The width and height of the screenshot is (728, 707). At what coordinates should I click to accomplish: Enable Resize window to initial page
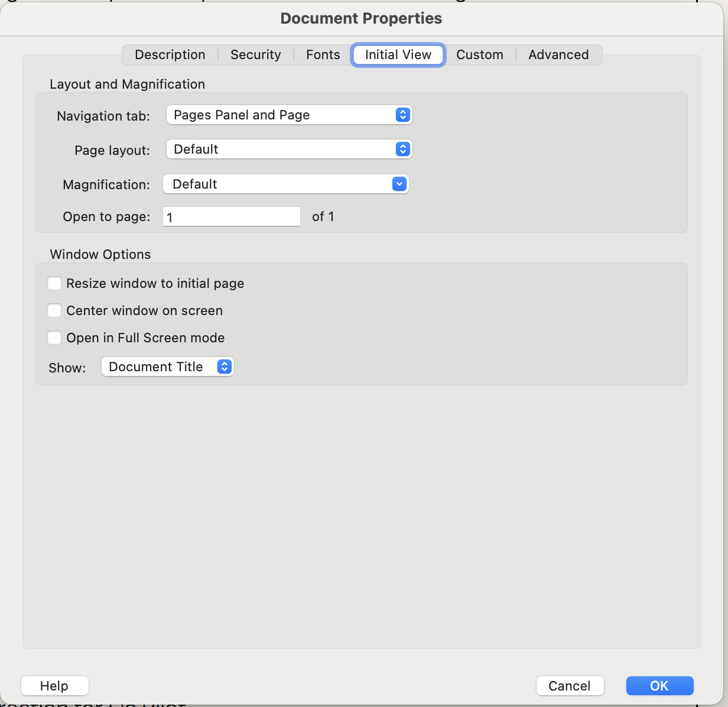pos(54,284)
